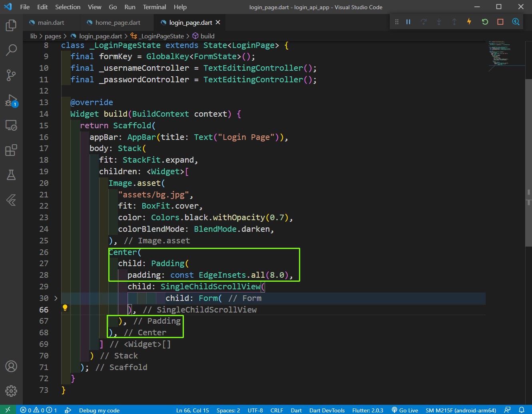Click Flutter: 2.0.3 version in status bar
The height and width of the screenshot is (414, 532).
[368, 410]
